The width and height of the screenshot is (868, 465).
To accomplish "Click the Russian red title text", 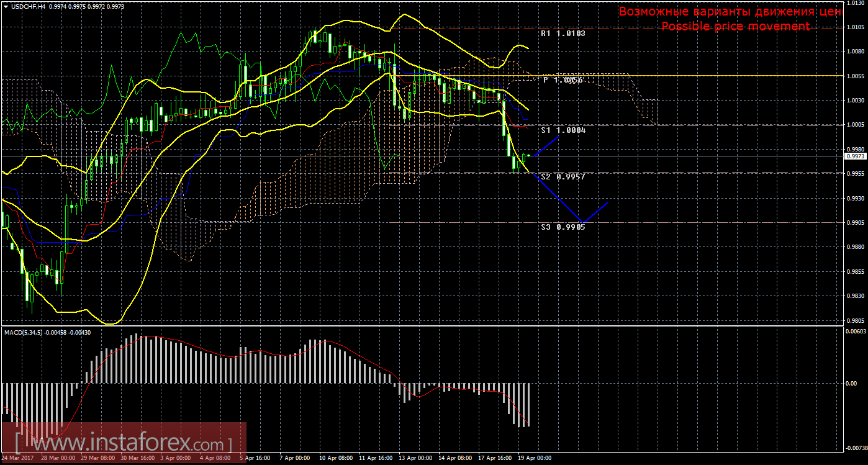I will point(730,11).
